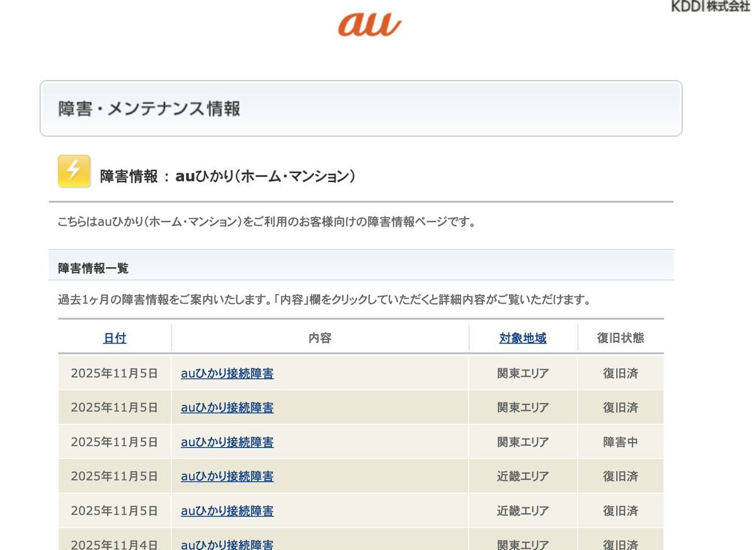Open the second row's auひかり接続障害 link

(x=227, y=408)
